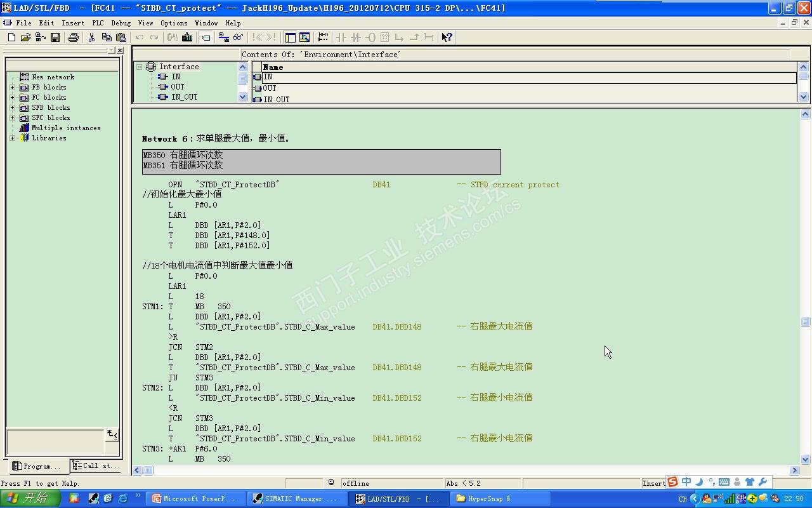Expand the SFB blocks tree node

click(x=12, y=107)
